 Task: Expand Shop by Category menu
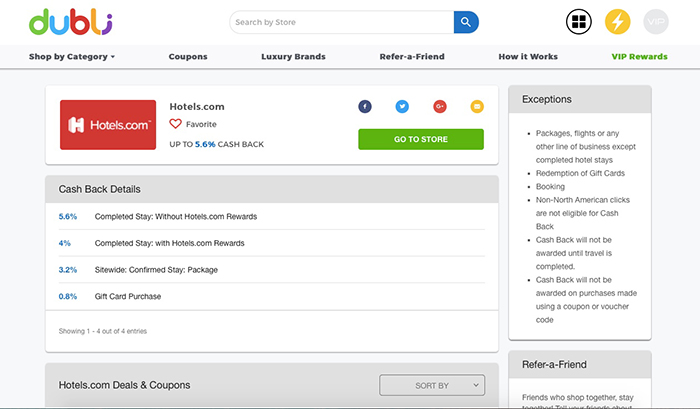tap(72, 57)
